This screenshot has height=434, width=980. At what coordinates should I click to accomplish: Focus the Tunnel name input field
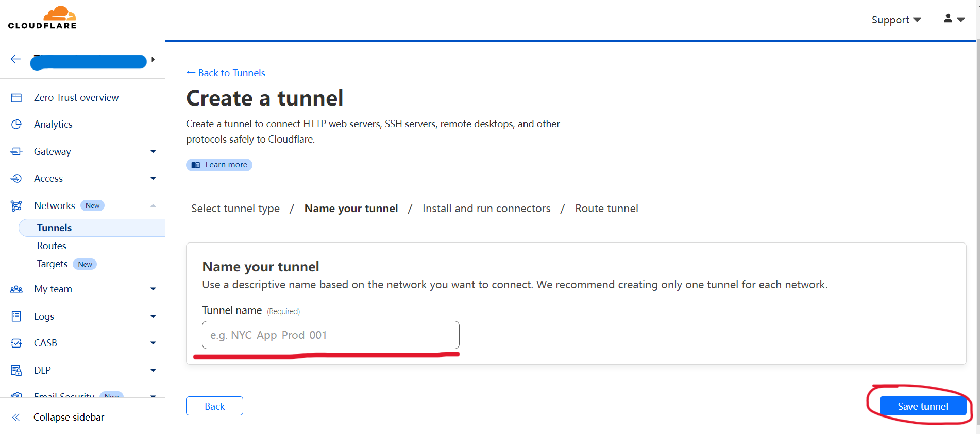click(x=331, y=335)
